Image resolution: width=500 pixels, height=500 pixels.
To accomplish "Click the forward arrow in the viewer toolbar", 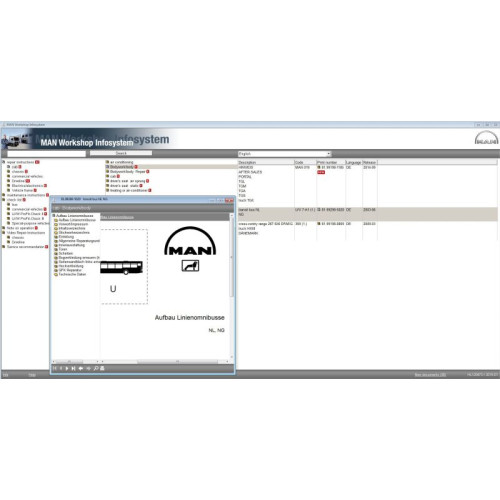I will [88, 368].
